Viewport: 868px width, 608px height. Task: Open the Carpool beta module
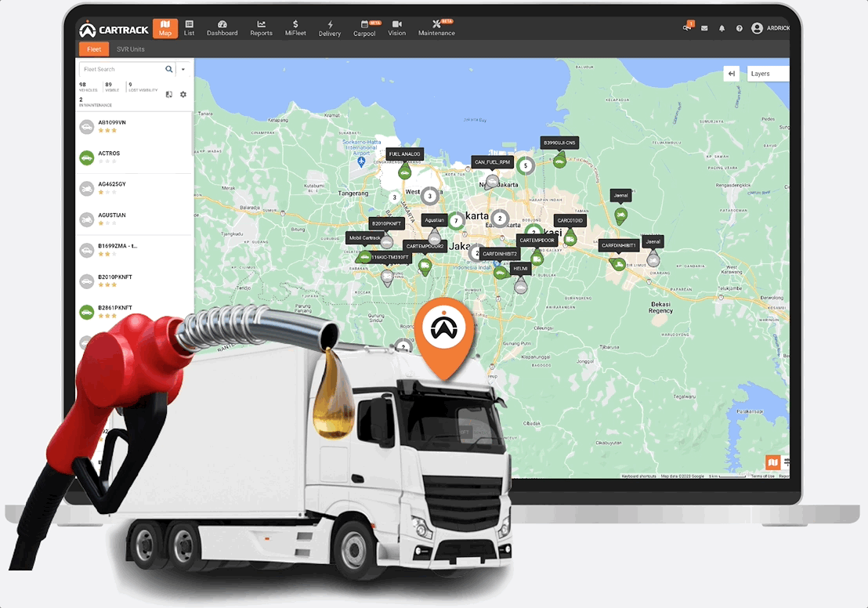[x=364, y=29]
